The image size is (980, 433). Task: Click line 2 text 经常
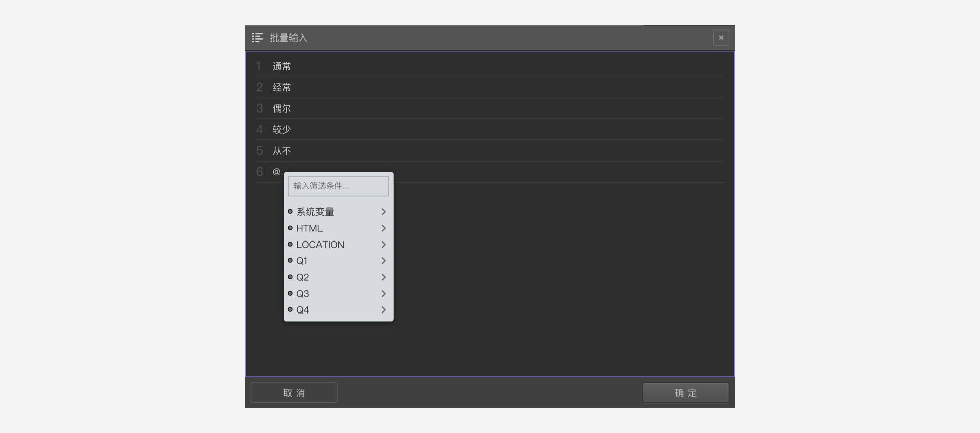pyautogui.click(x=282, y=87)
